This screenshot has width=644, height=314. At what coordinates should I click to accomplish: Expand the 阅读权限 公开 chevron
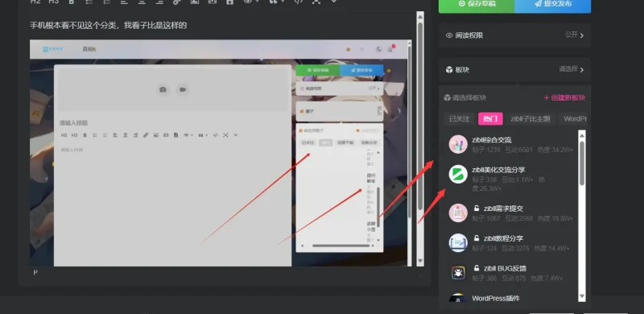click(581, 35)
